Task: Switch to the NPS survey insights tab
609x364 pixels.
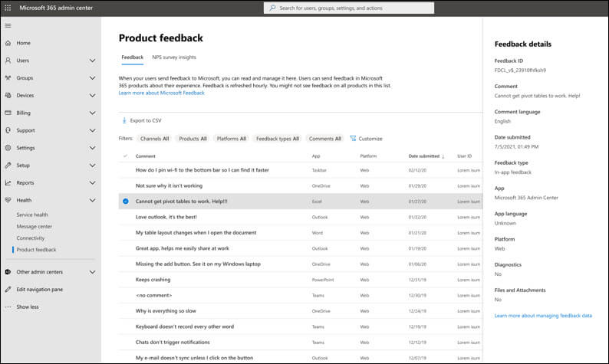Action: 174,57
